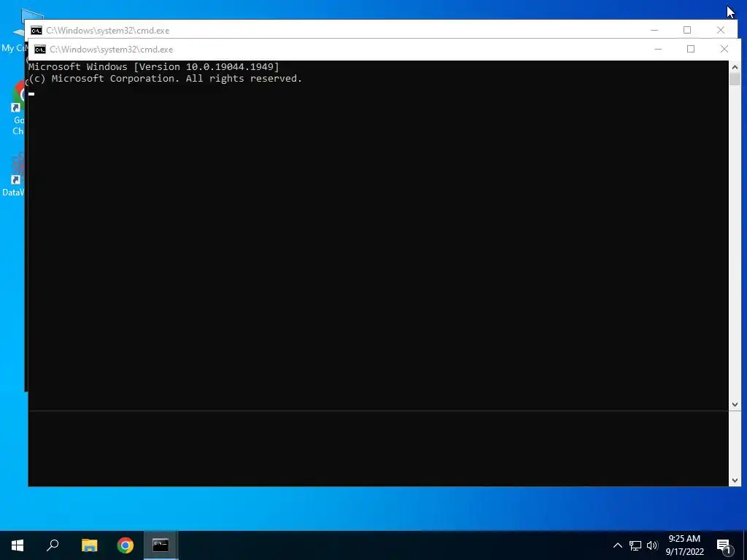Viewport: 747px width, 560px height.
Task: Select Command Prompt taskbar button
Action: coord(160,545)
